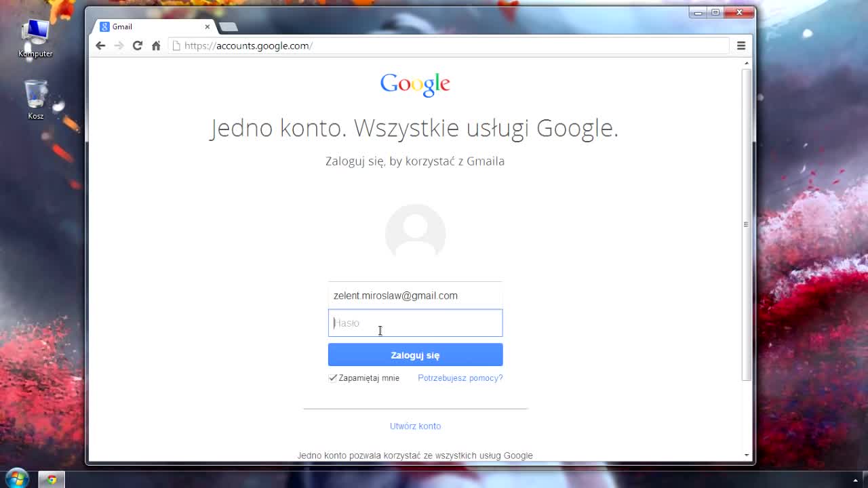Click the Google logo
This screenshot has height=488, width=868.
pyautogui.click(x=415, y=85)
